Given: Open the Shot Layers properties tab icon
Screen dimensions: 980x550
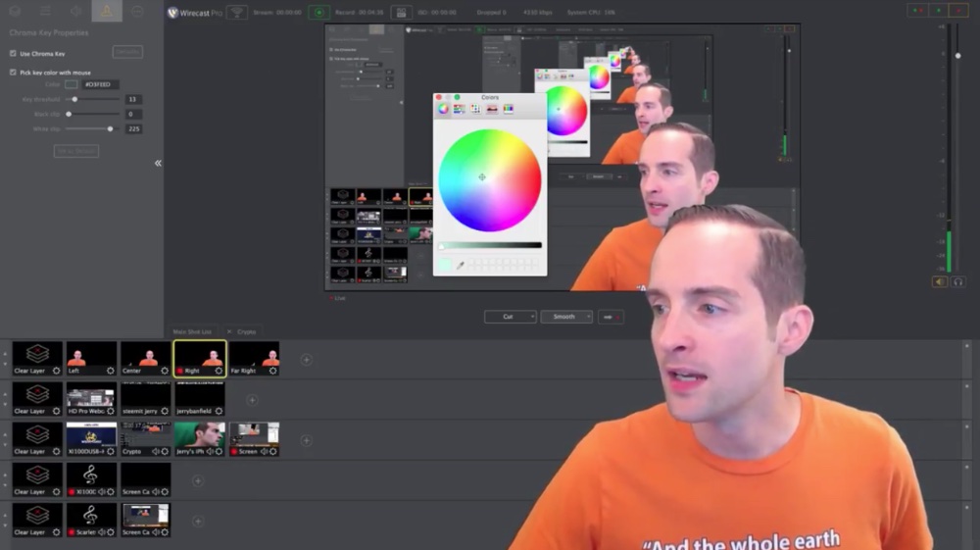Looking at the screenshot, I should [x=15, y=11].
